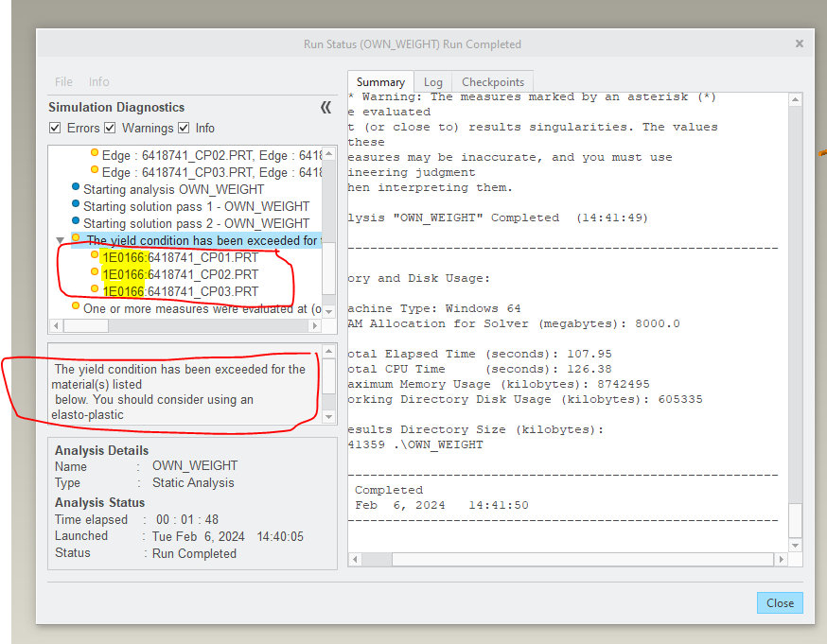The width and height of the screenshot is (827, 644).
Task: Switch to the Log tab
Action: click(x=432, y=82)
